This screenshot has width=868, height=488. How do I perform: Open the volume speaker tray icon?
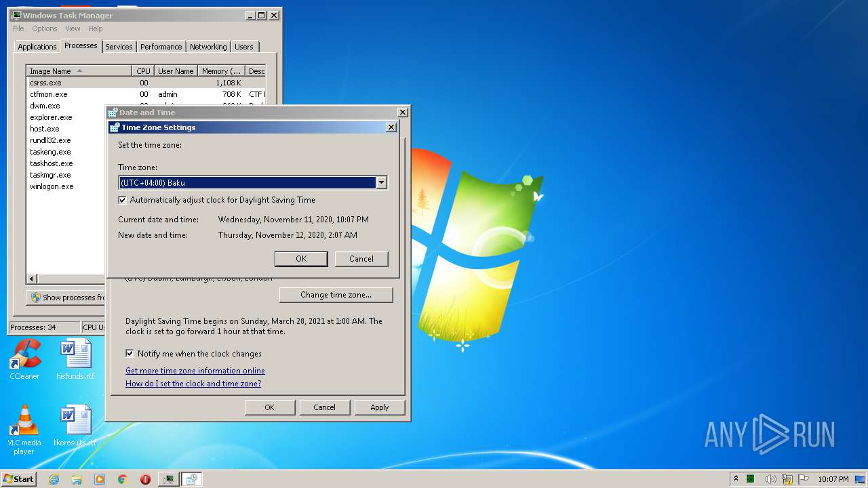[x=770, y=479]
